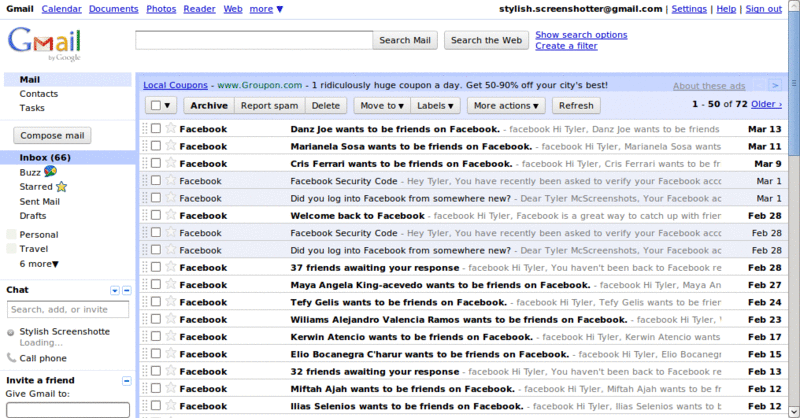Show next ad with the arrow button
The image size is (800, 418).
[x=775, y=85]
